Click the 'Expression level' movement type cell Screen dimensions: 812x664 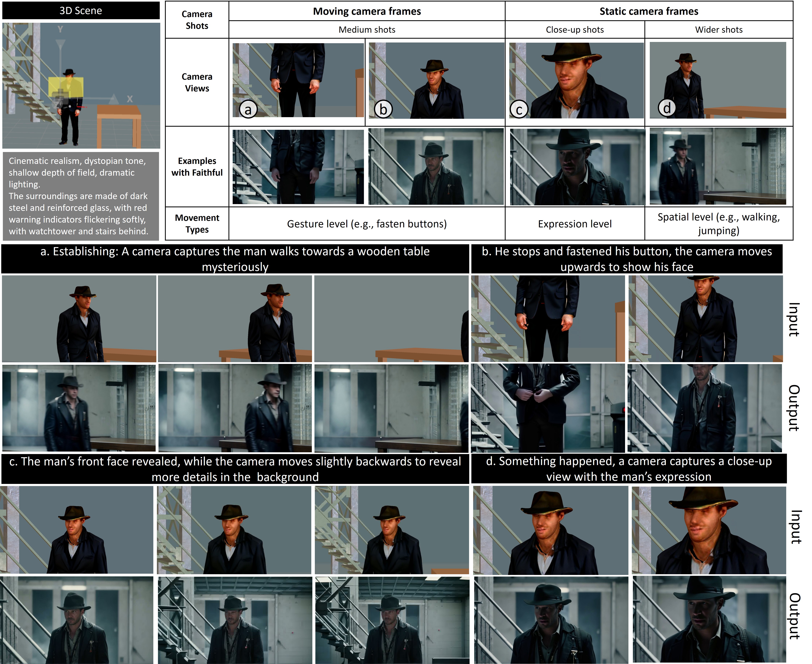click(x=574, y=224)
